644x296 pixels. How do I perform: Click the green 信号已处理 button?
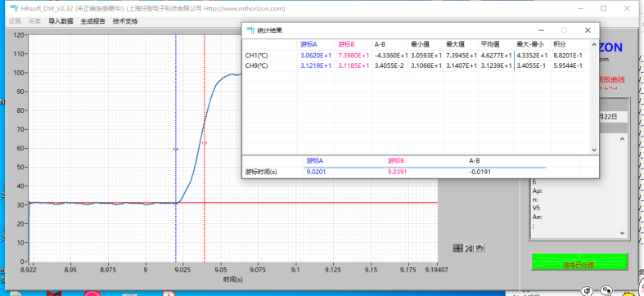click(579, 262)
